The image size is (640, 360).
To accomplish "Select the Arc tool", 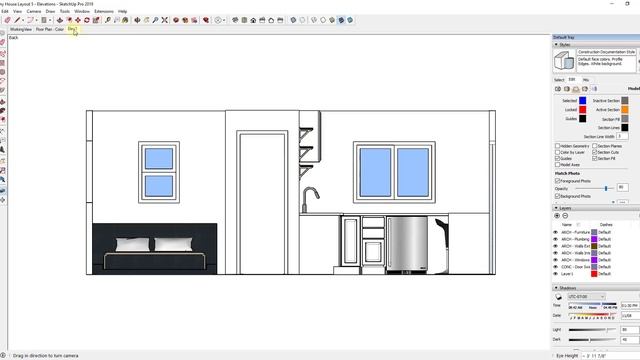I will coord(31,20).
